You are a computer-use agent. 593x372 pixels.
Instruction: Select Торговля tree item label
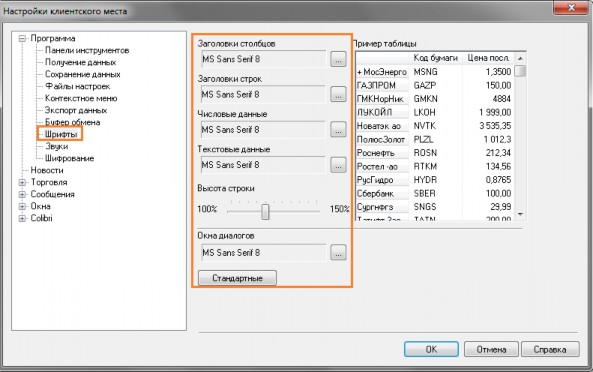tap(49, 183)
